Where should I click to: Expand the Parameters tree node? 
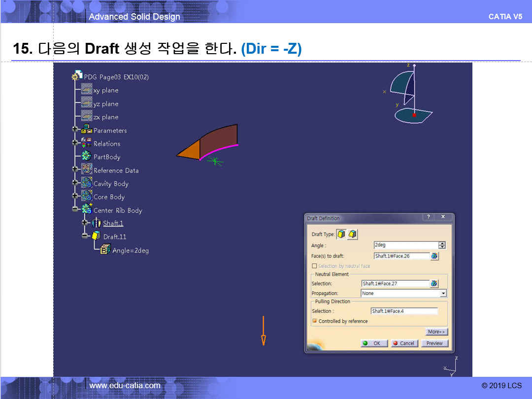tap(75, 130)
